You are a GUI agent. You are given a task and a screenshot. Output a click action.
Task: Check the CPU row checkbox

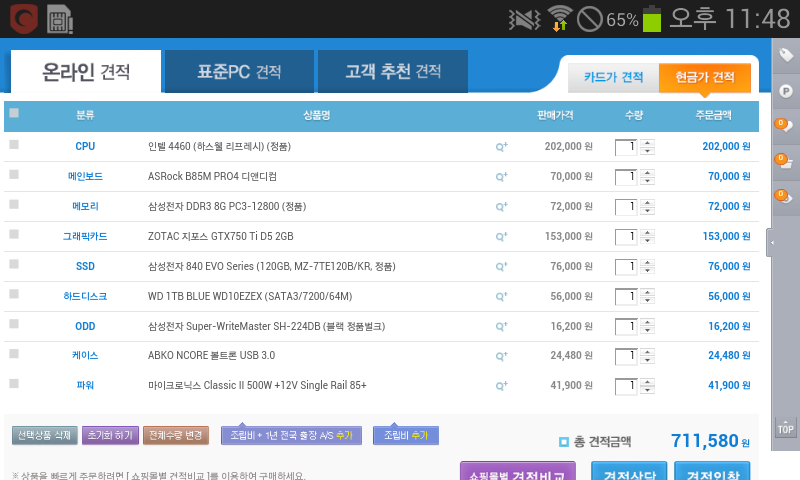click(x=14, y=145)
